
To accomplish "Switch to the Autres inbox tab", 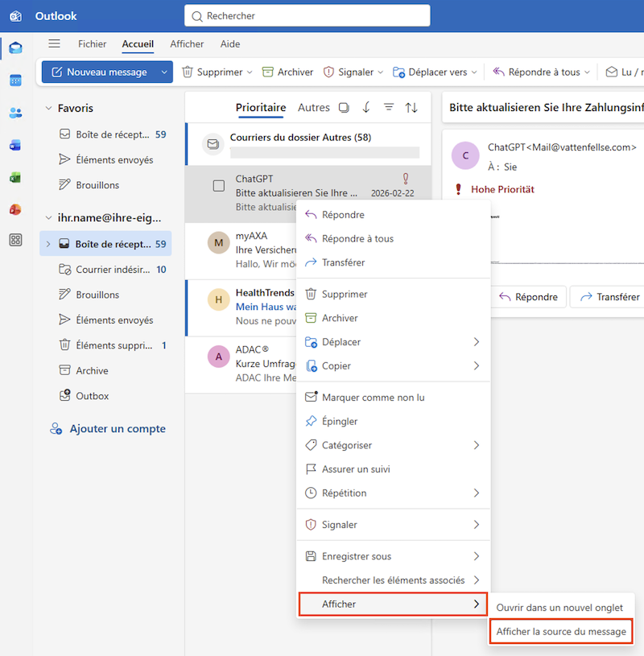I will click(x=313, y=108).
